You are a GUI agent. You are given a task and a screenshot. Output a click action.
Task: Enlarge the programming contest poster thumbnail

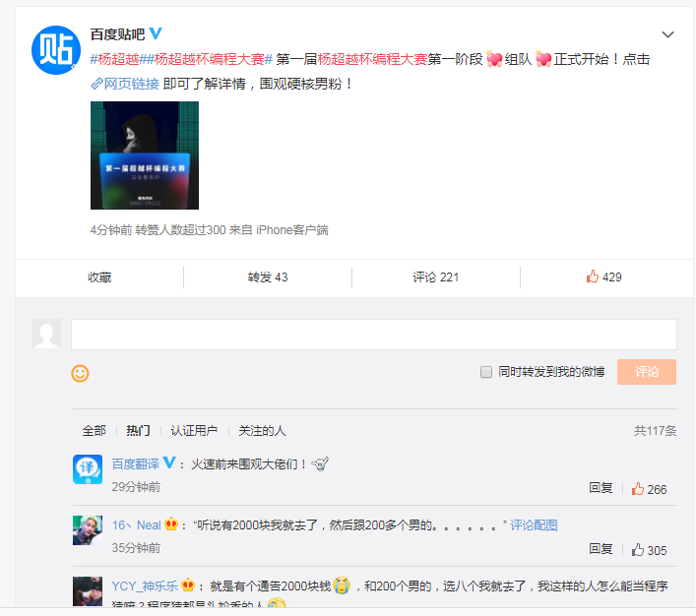coord(145,155)
